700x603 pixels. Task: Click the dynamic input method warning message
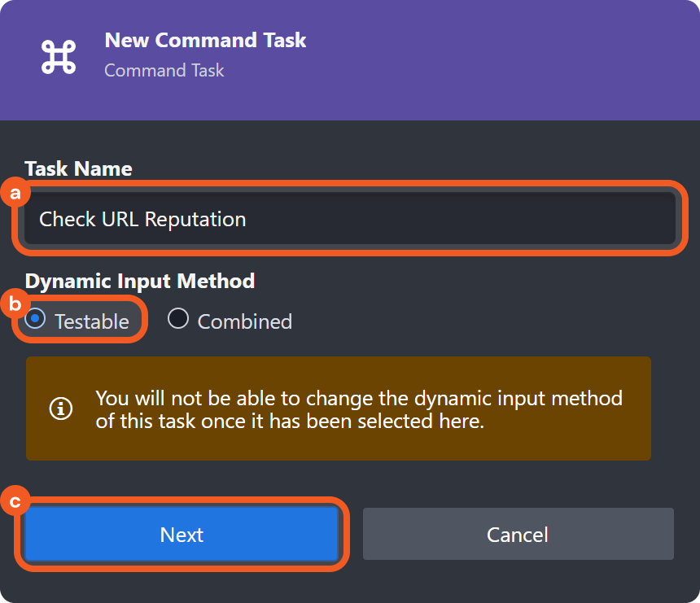(358, 409)
